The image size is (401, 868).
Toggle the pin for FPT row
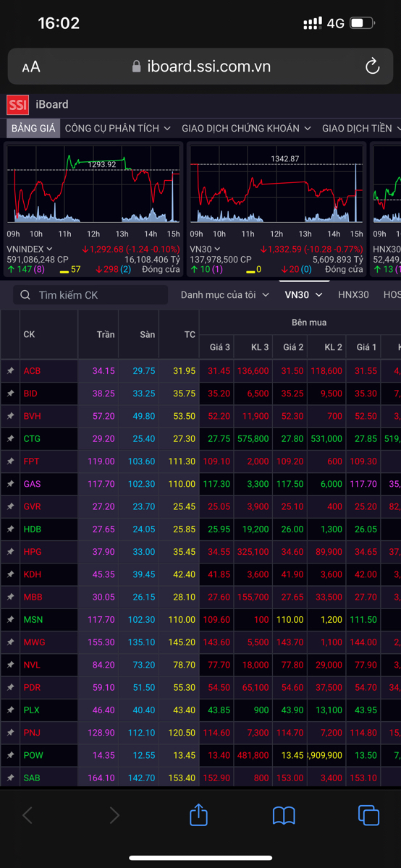pyautogui.click(x=10, y=461)
